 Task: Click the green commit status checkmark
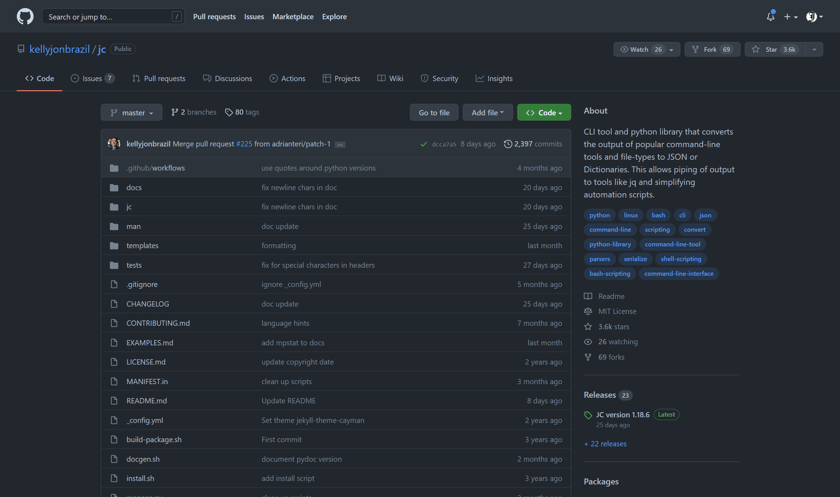click(x=424, y=144)
